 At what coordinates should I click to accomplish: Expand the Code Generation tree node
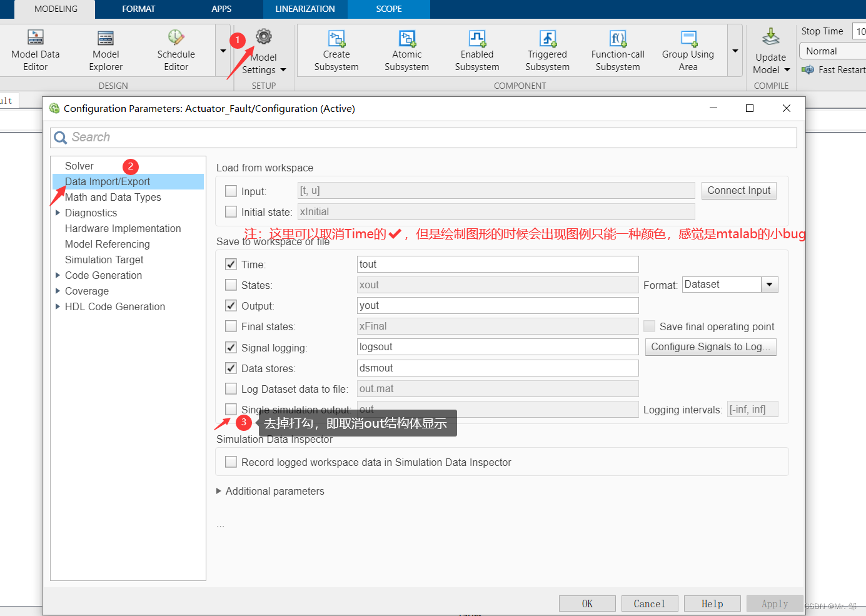pos(57,275)
